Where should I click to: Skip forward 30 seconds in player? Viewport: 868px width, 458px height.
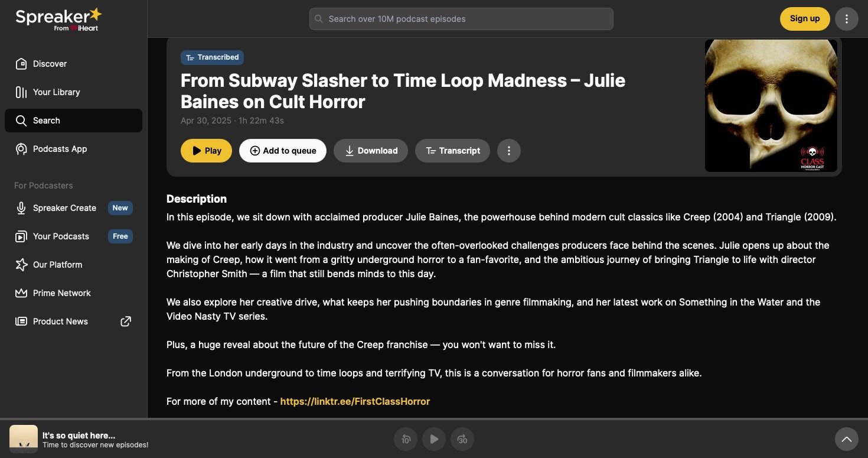(462, 439)
